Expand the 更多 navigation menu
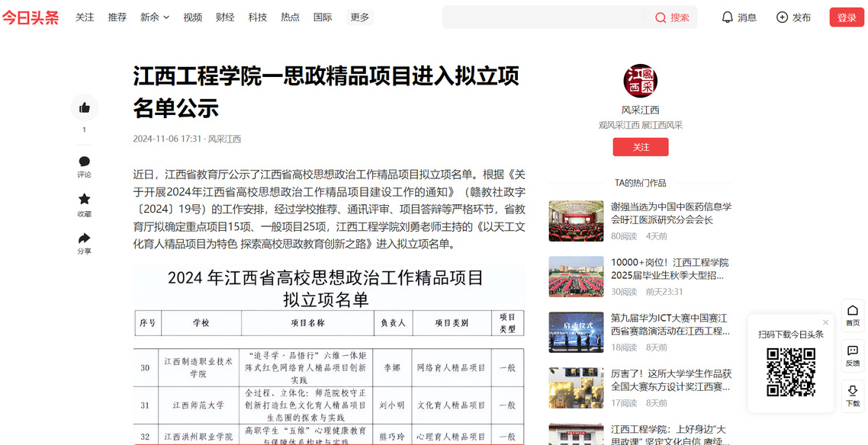The height and width of the screenshot is (445, 868). pyautogui.click(x=360, y=18)
